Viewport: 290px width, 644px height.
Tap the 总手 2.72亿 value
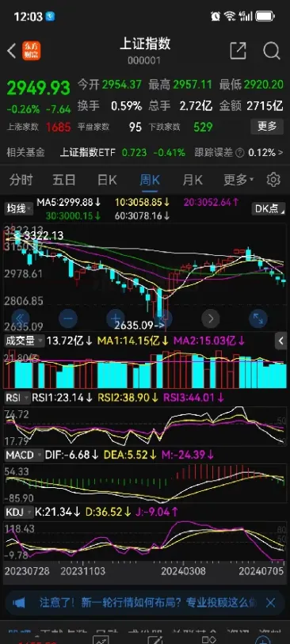point(196,106)
